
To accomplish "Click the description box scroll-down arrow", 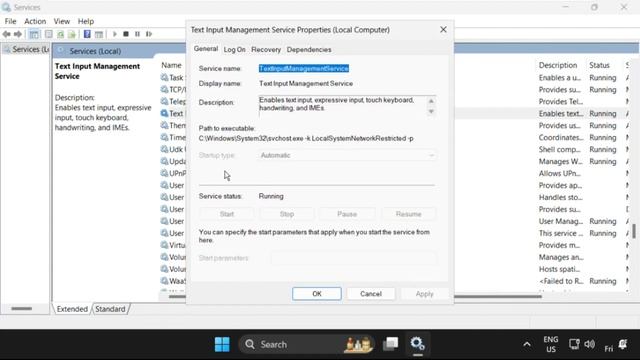I will 431,111.
